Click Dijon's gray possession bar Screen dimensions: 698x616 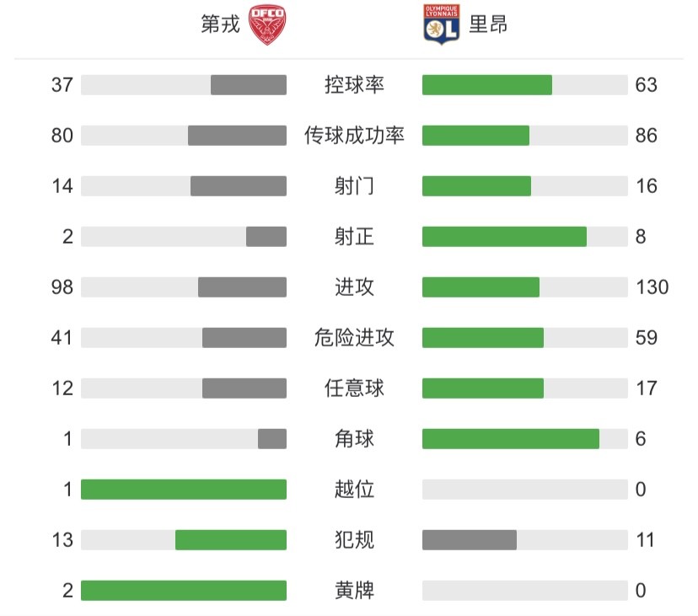point(249,84)
